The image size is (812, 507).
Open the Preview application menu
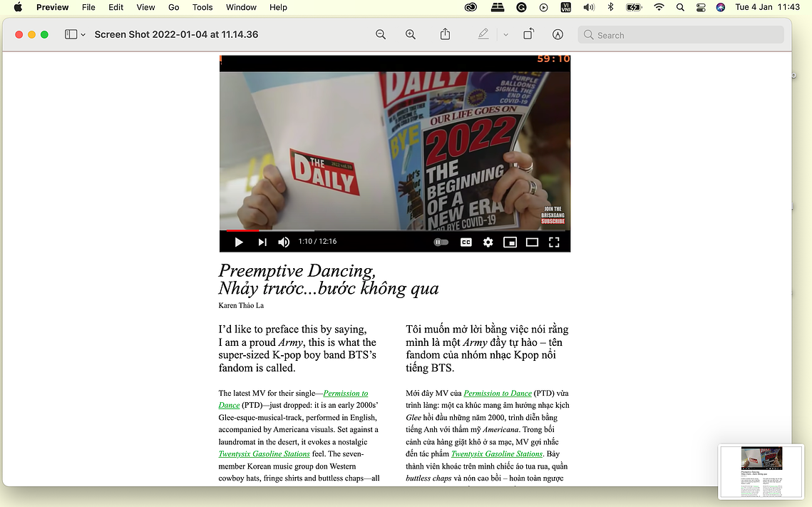(x=52, y=7)
